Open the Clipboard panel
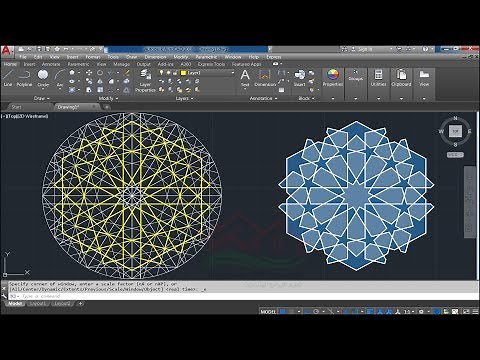 (401, 78)
